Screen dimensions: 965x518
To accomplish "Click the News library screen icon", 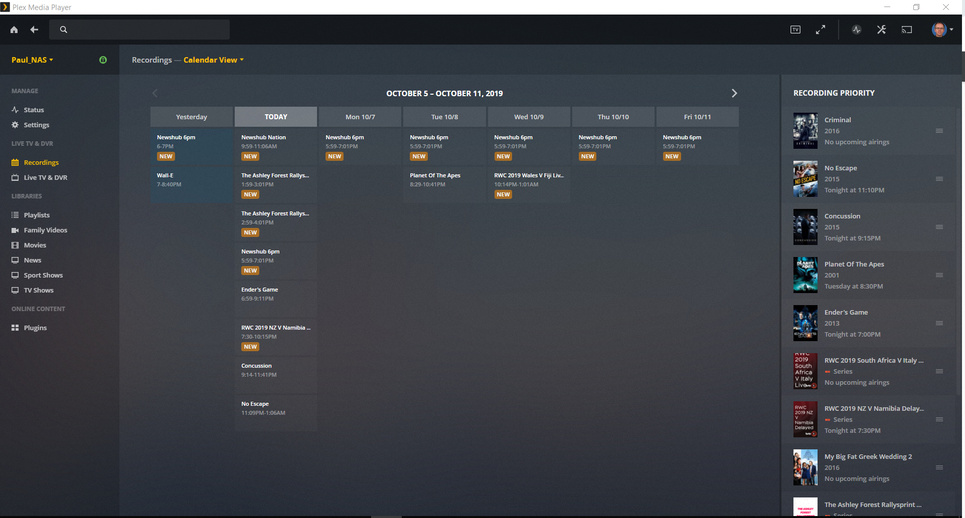I will [15, 260].
